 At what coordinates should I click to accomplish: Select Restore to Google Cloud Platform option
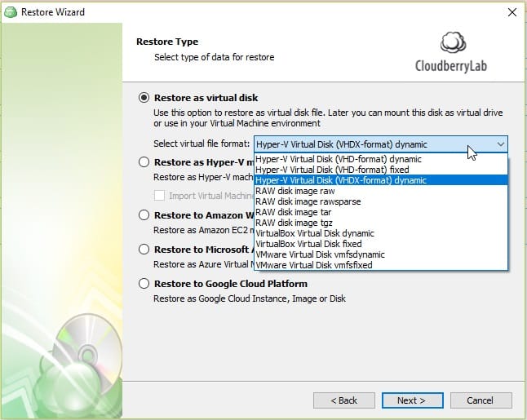point(144,284)
